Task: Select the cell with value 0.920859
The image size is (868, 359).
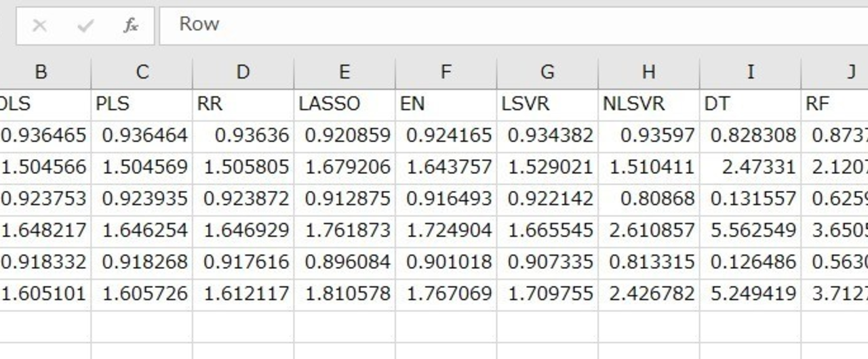Action: [x=344, y=136]
